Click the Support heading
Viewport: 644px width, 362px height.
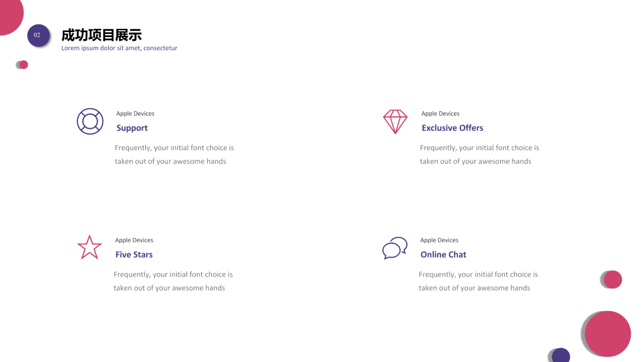click(x=132, y=128)
